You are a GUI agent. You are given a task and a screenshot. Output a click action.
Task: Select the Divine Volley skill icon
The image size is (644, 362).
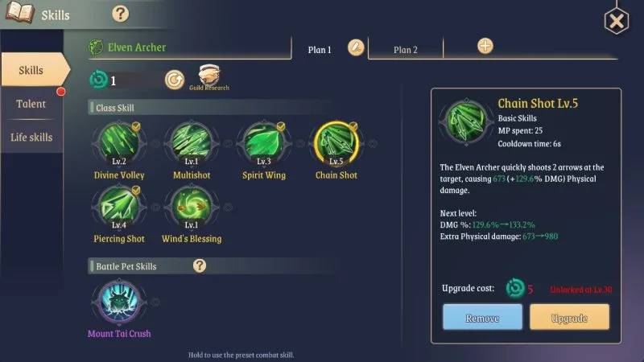(x=119, y=144)
